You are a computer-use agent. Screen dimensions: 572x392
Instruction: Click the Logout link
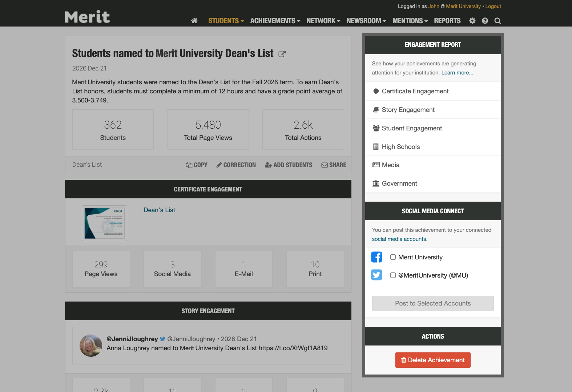[x=493, y=6]
